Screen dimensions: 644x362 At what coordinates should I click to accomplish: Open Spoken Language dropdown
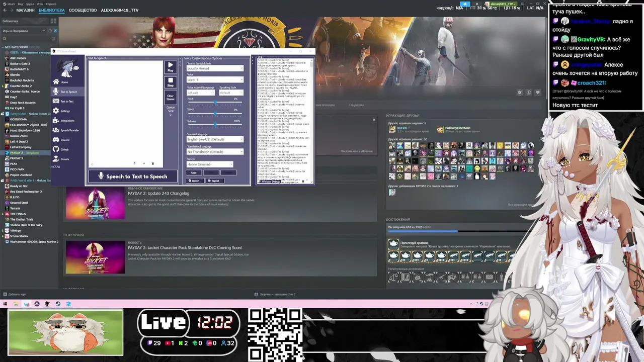click(x=215, y=139)
